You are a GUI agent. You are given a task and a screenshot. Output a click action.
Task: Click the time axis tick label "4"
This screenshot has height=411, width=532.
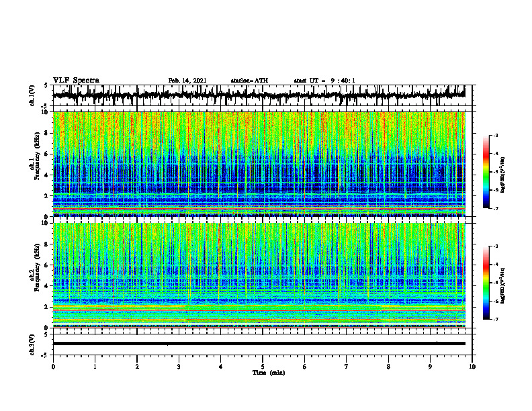pyautogui.click(x=221, y=367)
